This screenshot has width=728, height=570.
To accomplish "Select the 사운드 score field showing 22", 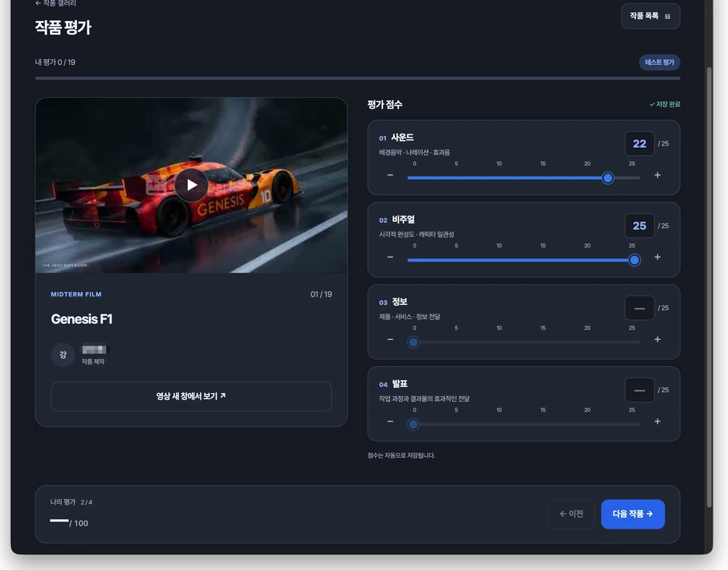I will [x=639, y=144].
